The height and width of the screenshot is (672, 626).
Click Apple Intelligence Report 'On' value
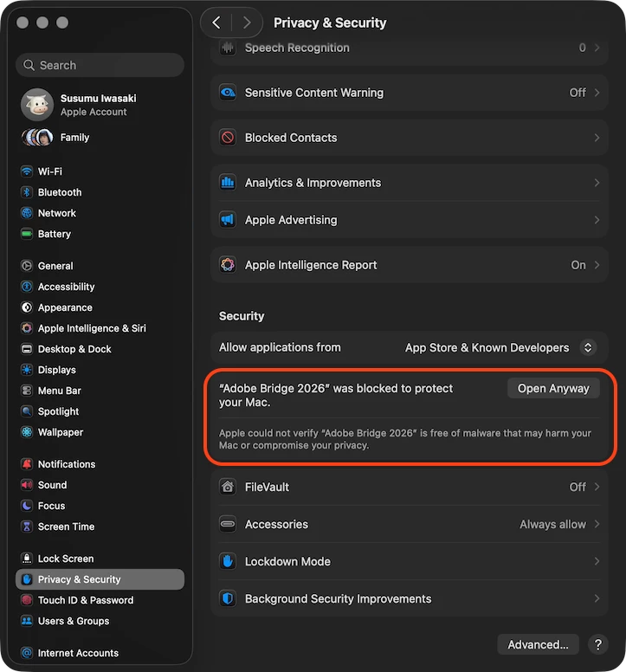[x=578, y=265]
